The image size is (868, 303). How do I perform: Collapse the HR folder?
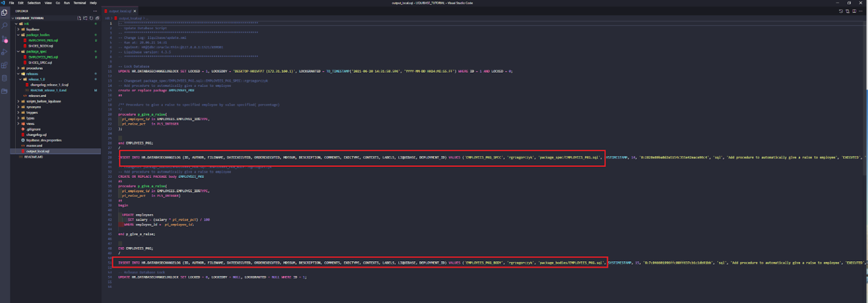[x=55, y=24]
